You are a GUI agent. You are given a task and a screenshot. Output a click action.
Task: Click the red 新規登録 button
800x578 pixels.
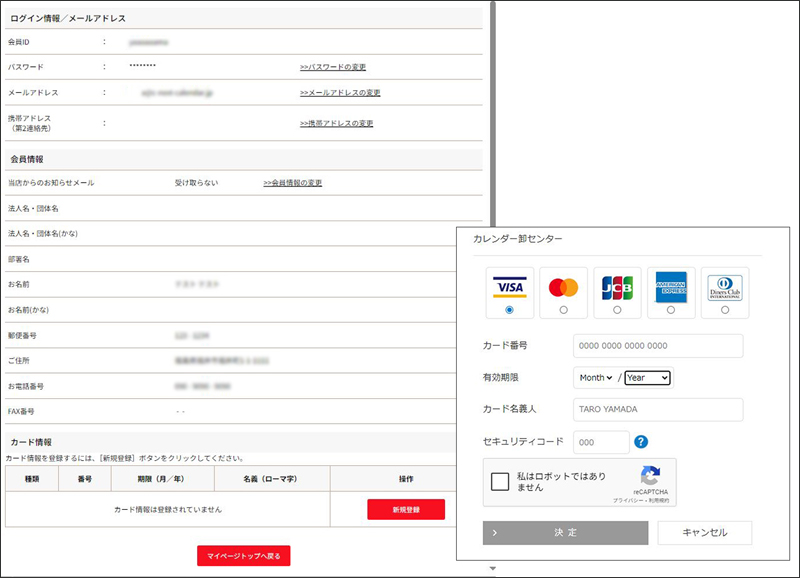[406, 509]
